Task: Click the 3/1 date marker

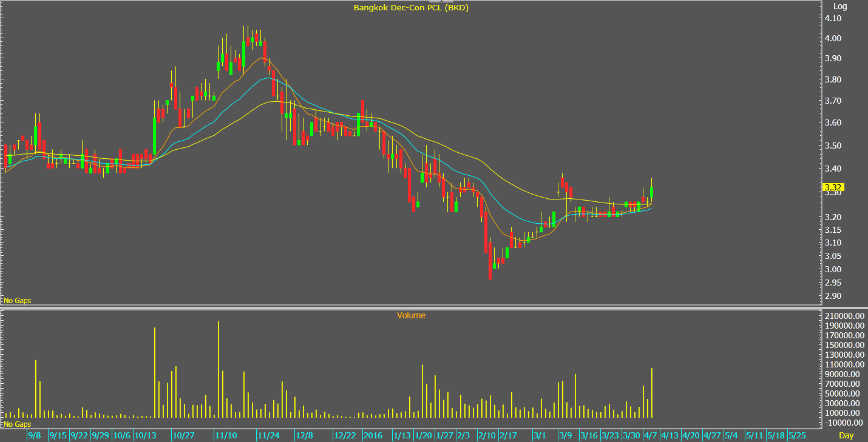Action: [540, 435]
